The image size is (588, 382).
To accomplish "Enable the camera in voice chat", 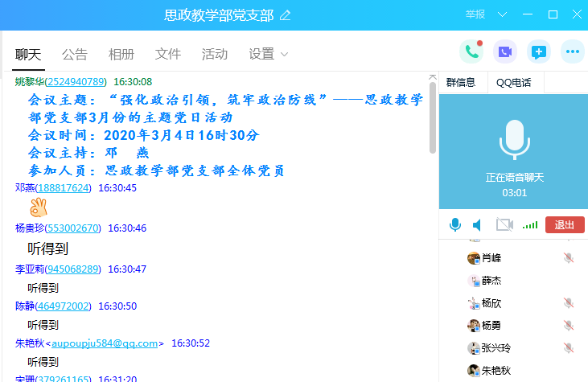I will coord(504,225).
